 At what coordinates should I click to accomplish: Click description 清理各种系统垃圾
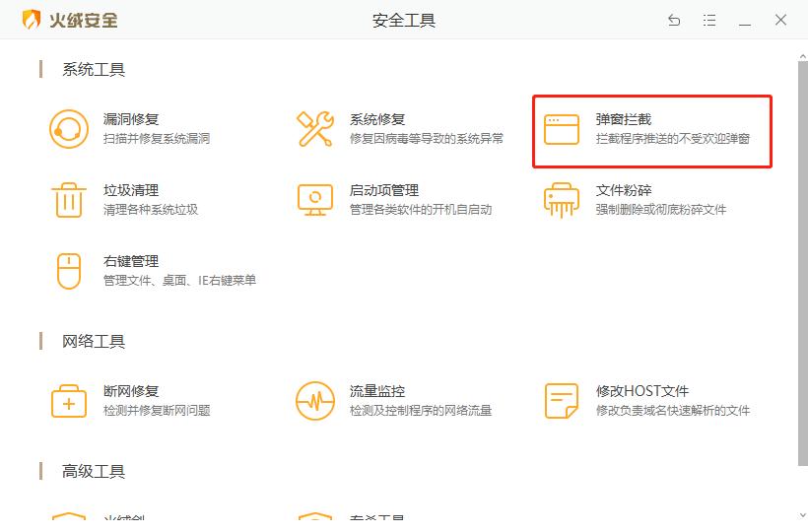click(x=151, y=210)
